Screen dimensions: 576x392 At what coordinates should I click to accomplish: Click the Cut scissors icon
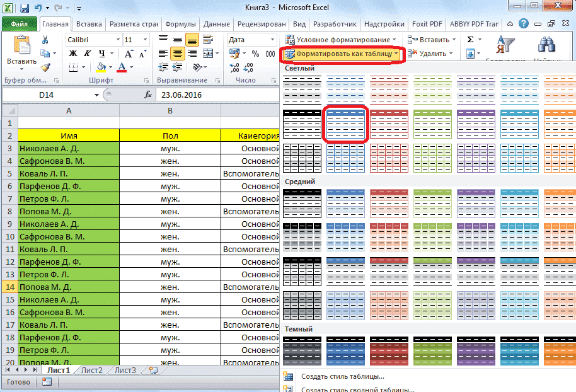45,40
